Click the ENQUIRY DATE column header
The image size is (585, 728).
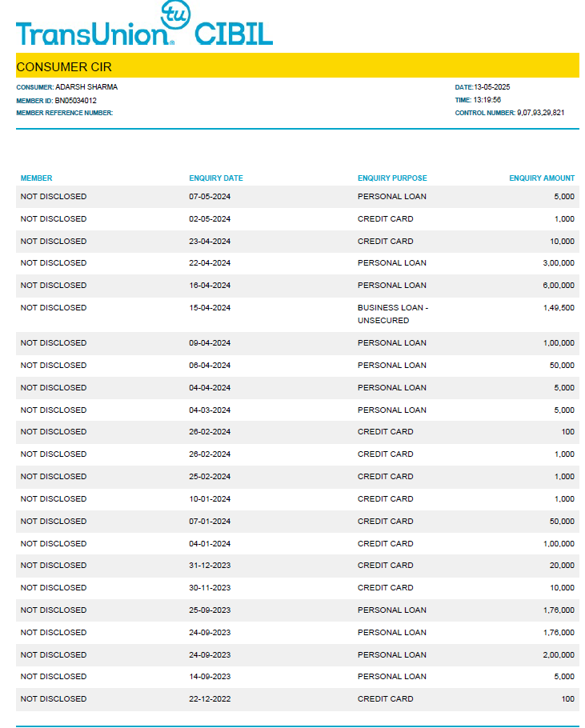click(216, 178)
